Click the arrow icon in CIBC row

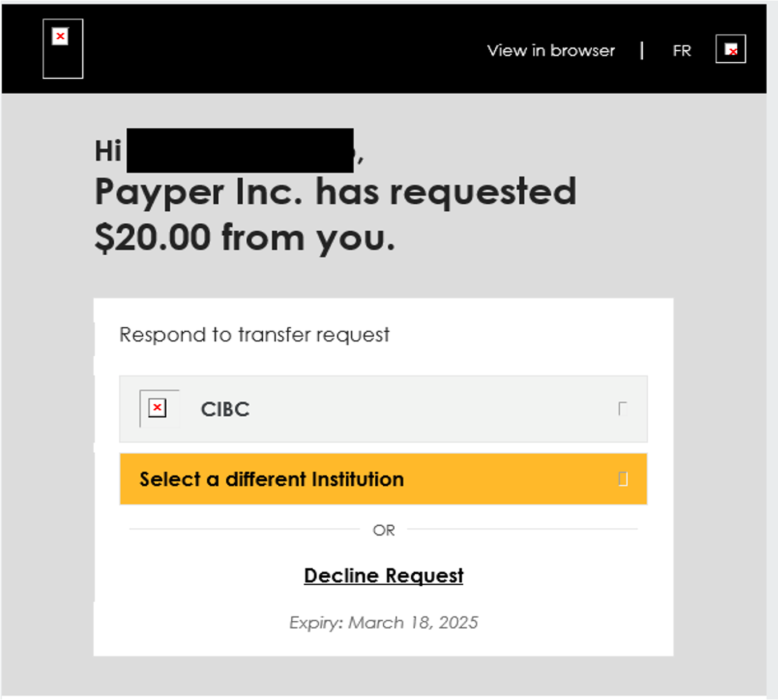tap(623, 409)
